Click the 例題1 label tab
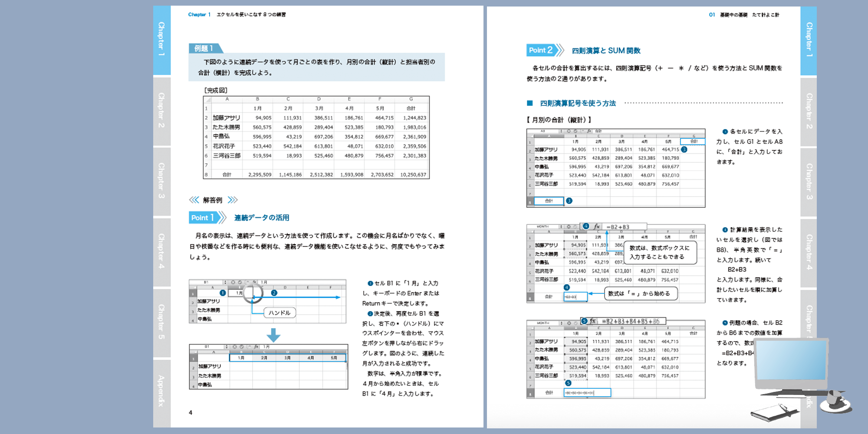The width and height of the screenshot is (868, 434). tap(204, 48)
